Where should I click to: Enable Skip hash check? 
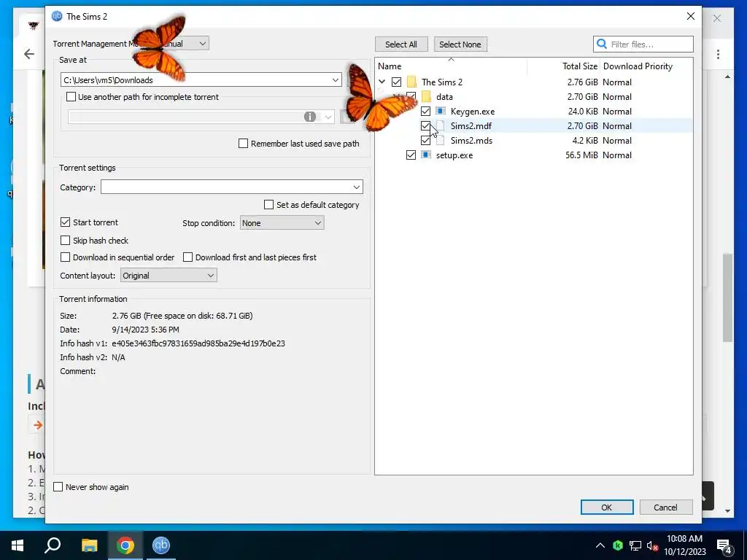coord(65,240)
